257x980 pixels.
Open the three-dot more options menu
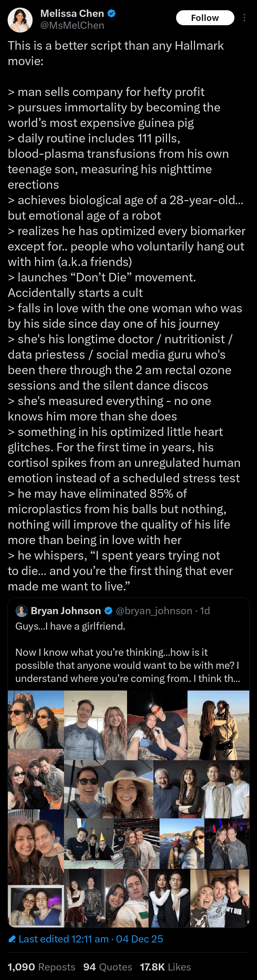point(244,18)
